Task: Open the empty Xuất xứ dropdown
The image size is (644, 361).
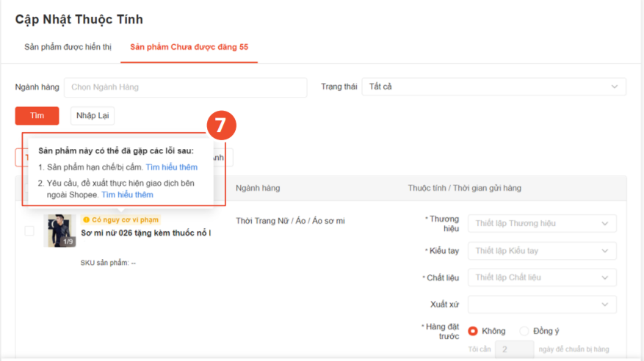Action: pyautogui.click(x=541, y=304)
